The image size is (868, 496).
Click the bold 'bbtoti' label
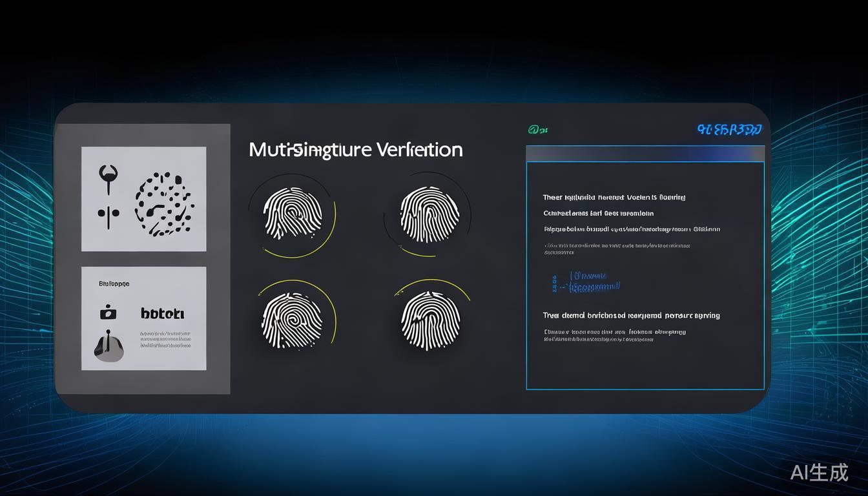tap(162, 313)
